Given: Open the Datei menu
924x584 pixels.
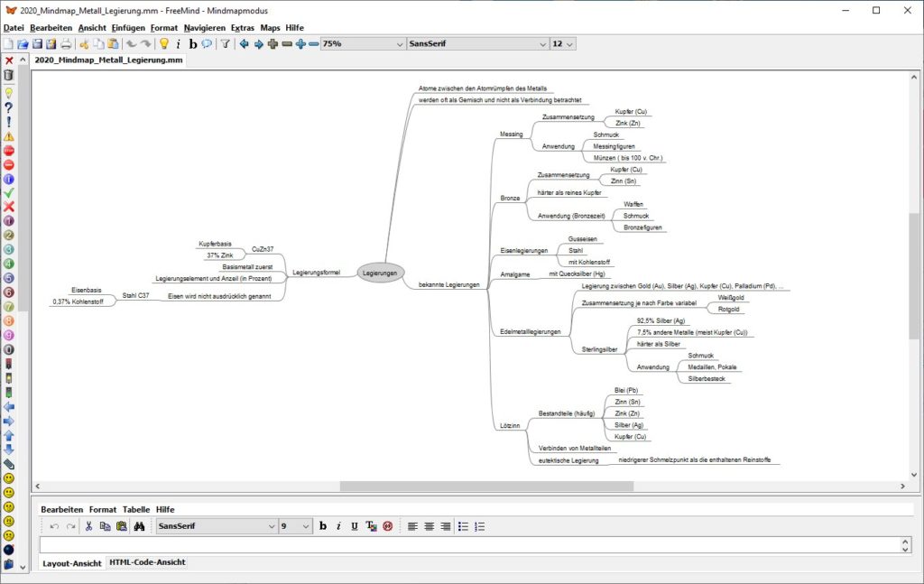Looking at the screenshot, I should click(x=14, y=28).
